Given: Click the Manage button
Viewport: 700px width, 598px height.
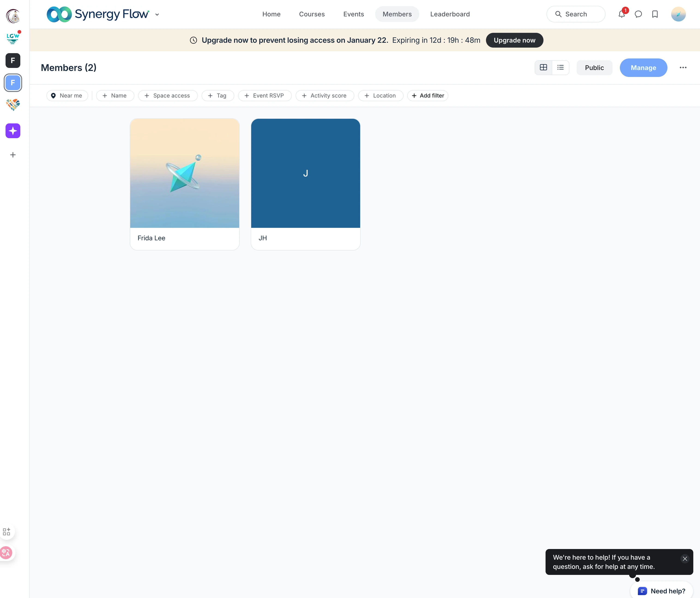Looking at the screenshot, I should click(643, 68).
